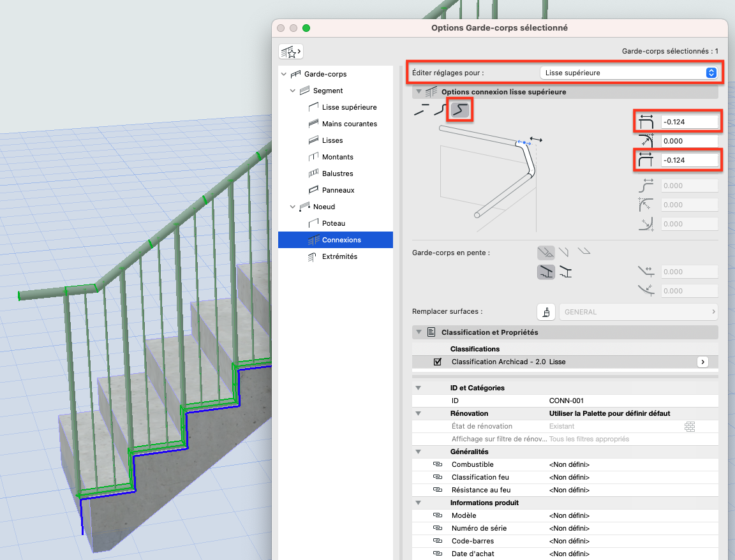Collapse the Noeud tree node
Screen dimensions: 735x560
pos(292,207)
